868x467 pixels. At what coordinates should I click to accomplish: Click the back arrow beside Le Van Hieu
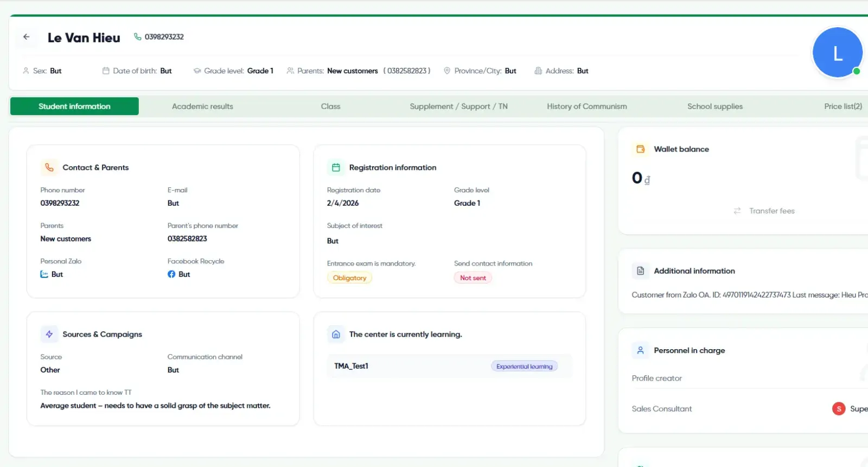(26, 37)
